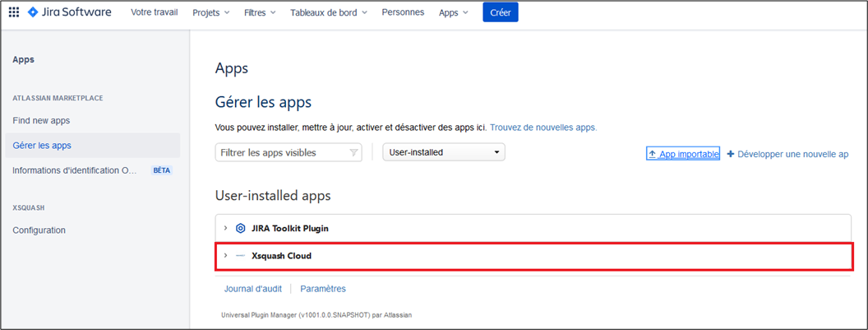Click the JIRA Toolkit Plugin hexagon icon
The height and width of the screenshot is (330, 868).
[x=240, y=228]
